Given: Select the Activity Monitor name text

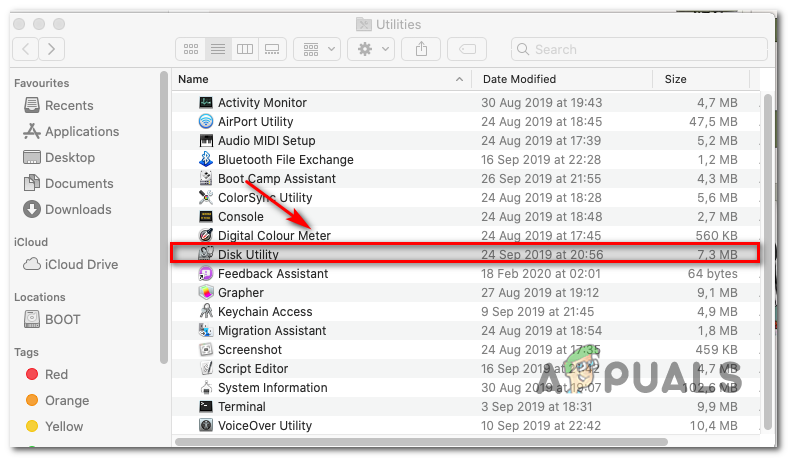Looking at the screenshot, I should [x=262, y=103].
